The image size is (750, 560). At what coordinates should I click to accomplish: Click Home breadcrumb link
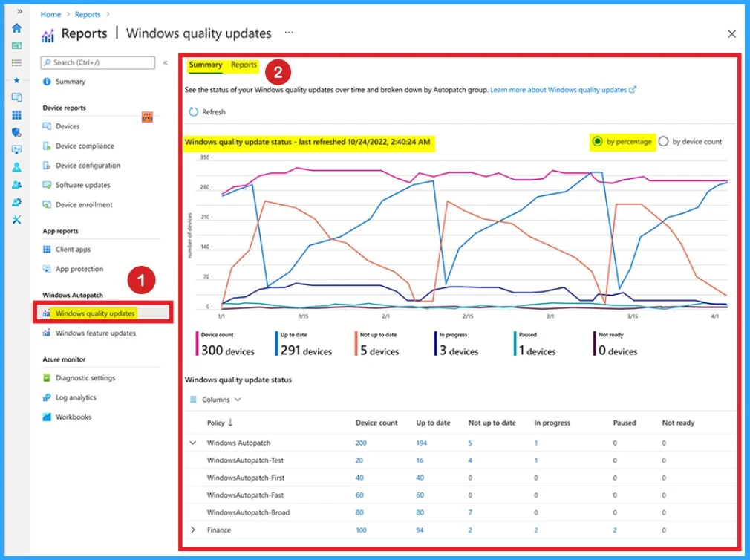click(x=50, y=14)
